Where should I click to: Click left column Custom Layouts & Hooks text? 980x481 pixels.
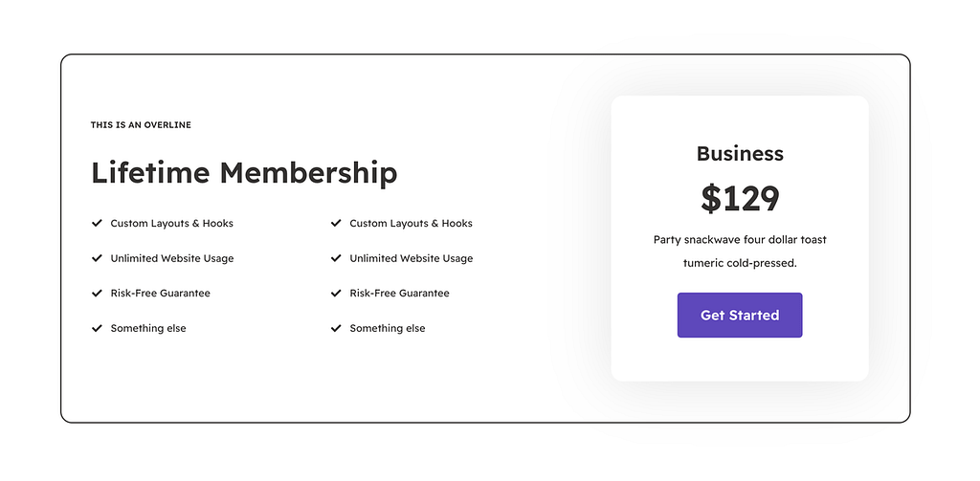(172, 223)
